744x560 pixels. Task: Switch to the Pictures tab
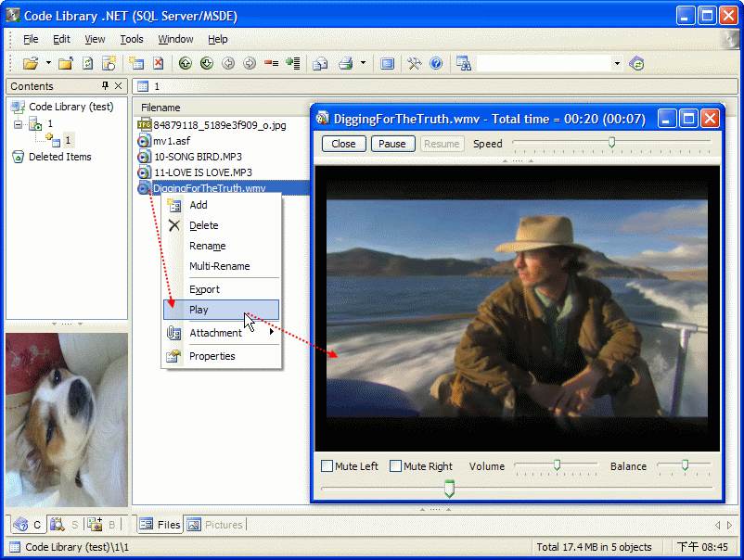pyautogui.click(x=215, y=525)
